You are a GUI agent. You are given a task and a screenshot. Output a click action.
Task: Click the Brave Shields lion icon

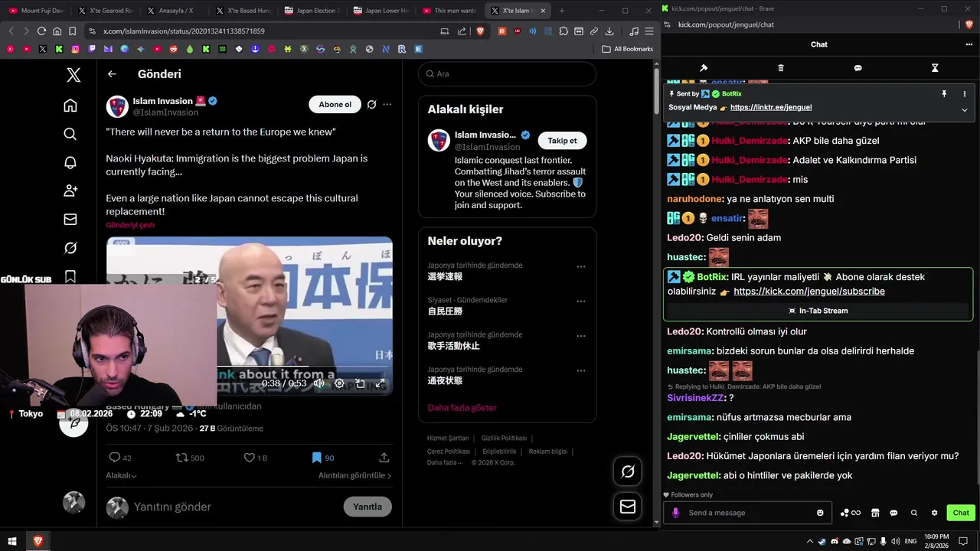point(480,31)
